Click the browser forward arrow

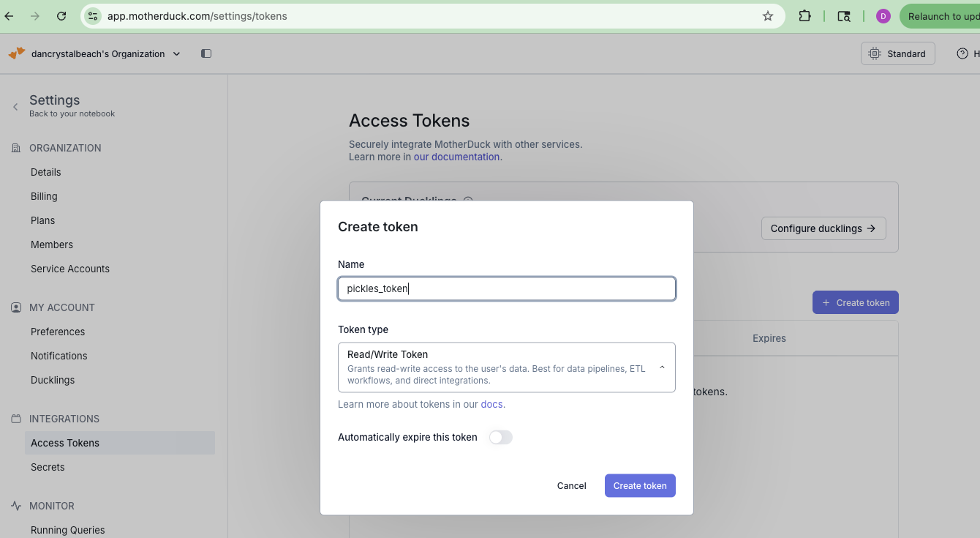click(x=35, y=16)
